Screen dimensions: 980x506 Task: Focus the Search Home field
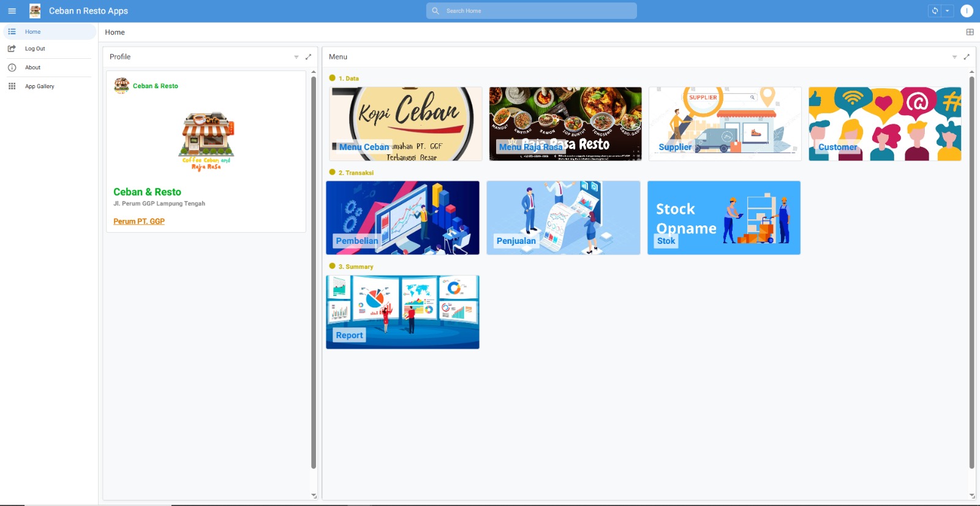pos(532,11)
